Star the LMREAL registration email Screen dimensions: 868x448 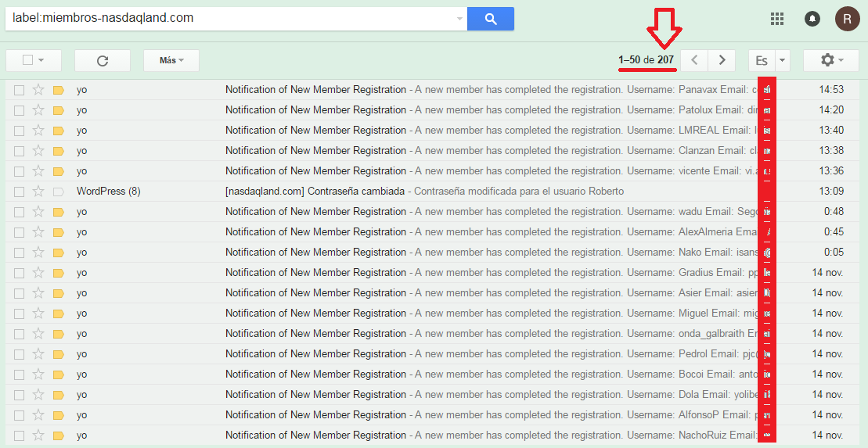pos(38,130)
